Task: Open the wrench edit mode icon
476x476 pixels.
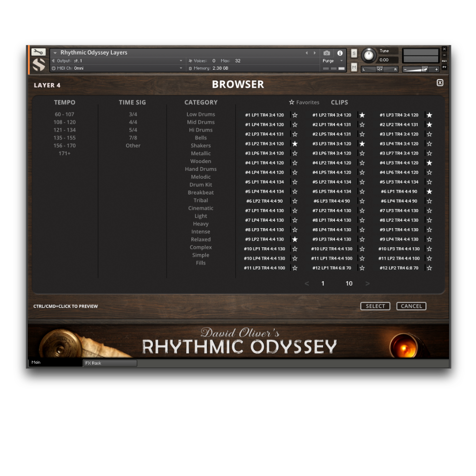Action: (38, 52)
